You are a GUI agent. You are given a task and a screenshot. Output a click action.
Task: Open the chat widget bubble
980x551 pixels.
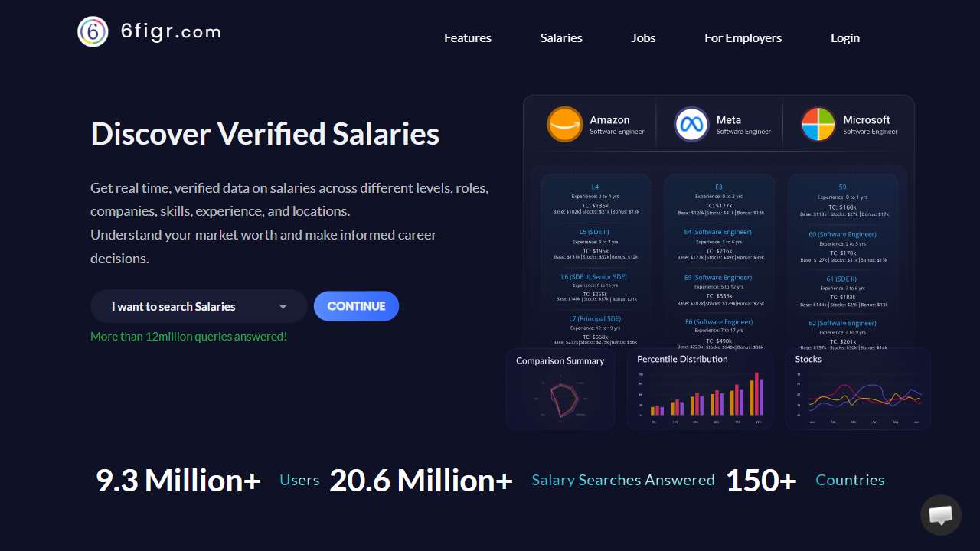coord(940,515)
